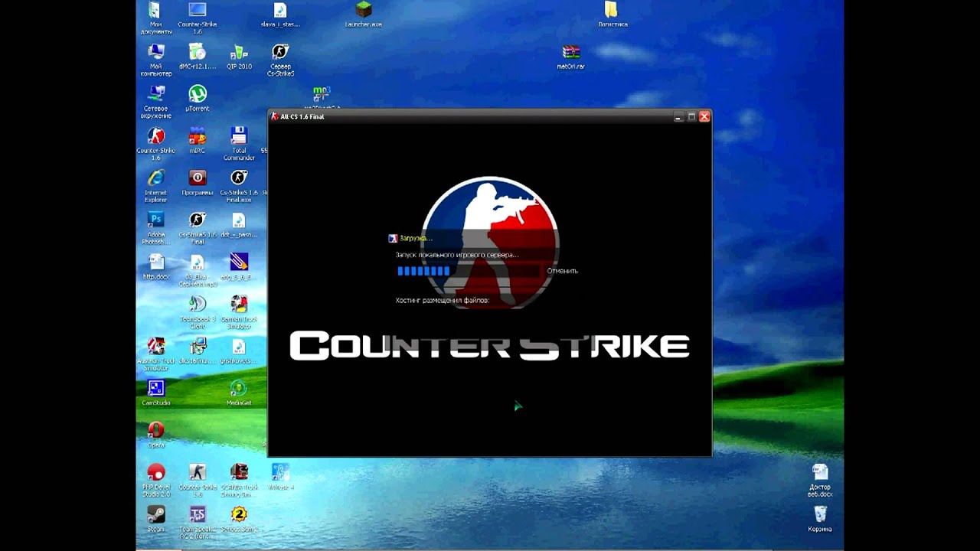Open the Программы desktop icon
980x551 pixels.
point(198,183)
